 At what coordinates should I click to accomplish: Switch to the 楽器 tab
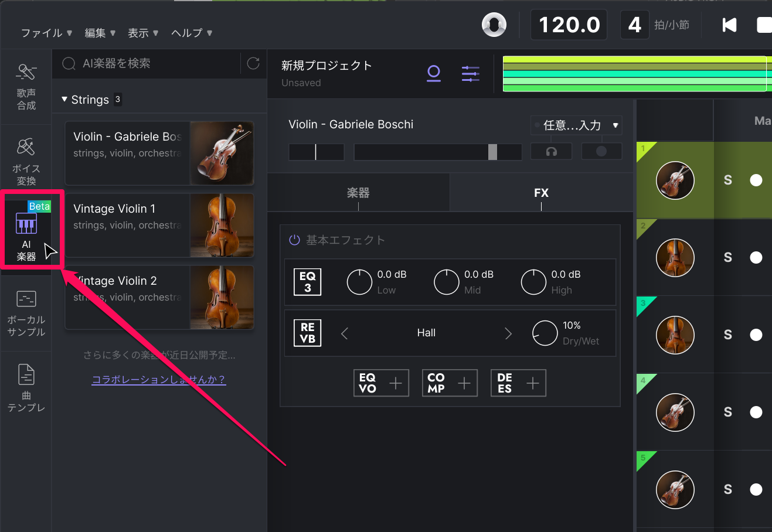coord(358,193)
